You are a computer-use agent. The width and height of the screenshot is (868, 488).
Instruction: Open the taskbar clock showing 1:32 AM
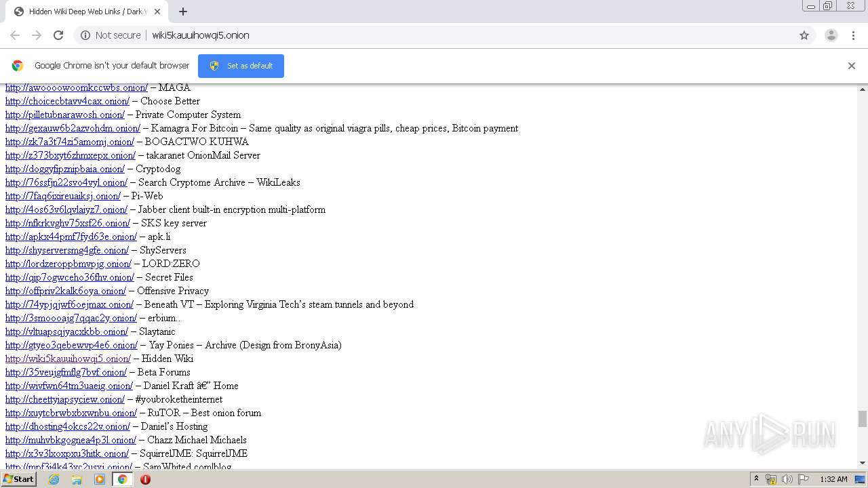click(x=833, y=479)
